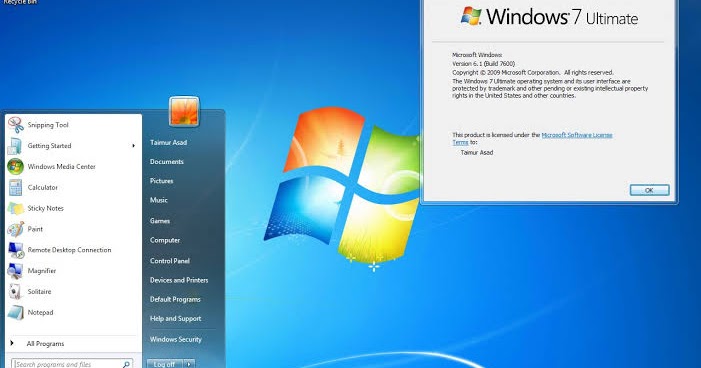Open the Notepad icon

pyautogui.click(x=16, y=312)
